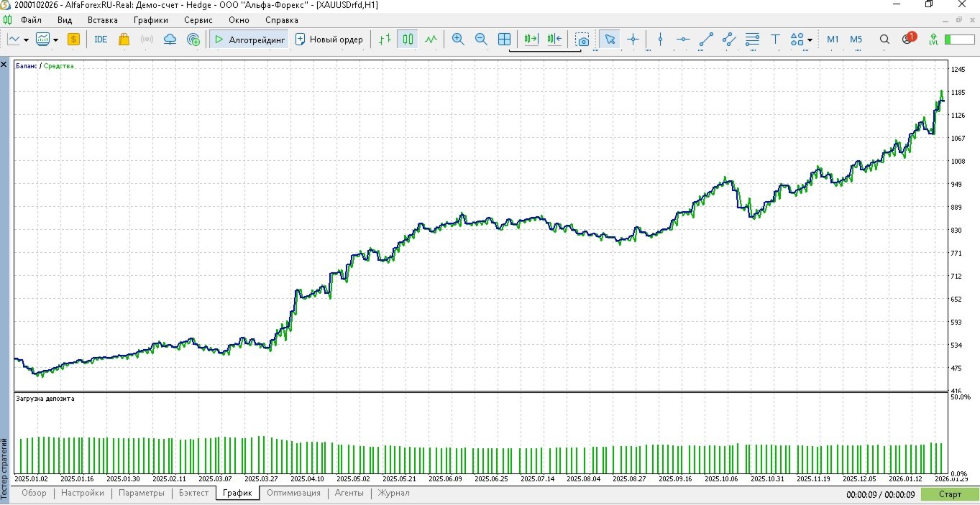980x505 pixels.
Task: Open the Вставка menu
Action: [x=103, y=20]
